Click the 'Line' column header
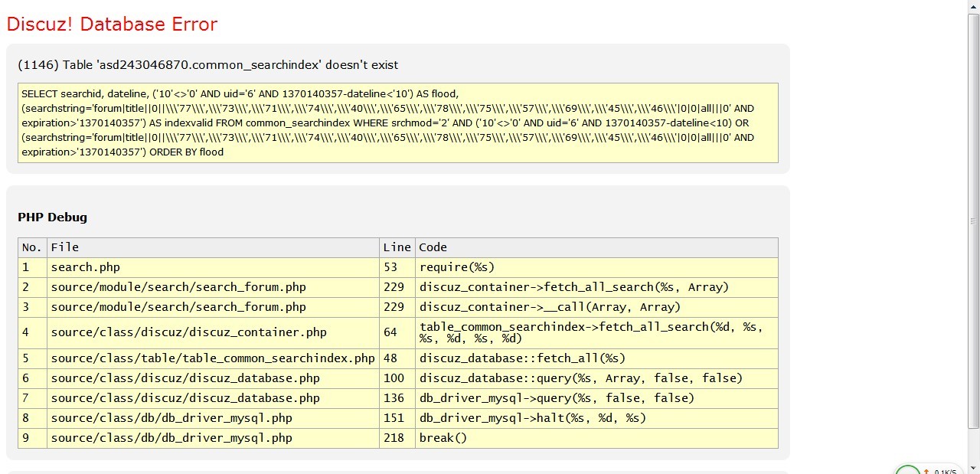980x474 pixels. click(x=397, y=247)
